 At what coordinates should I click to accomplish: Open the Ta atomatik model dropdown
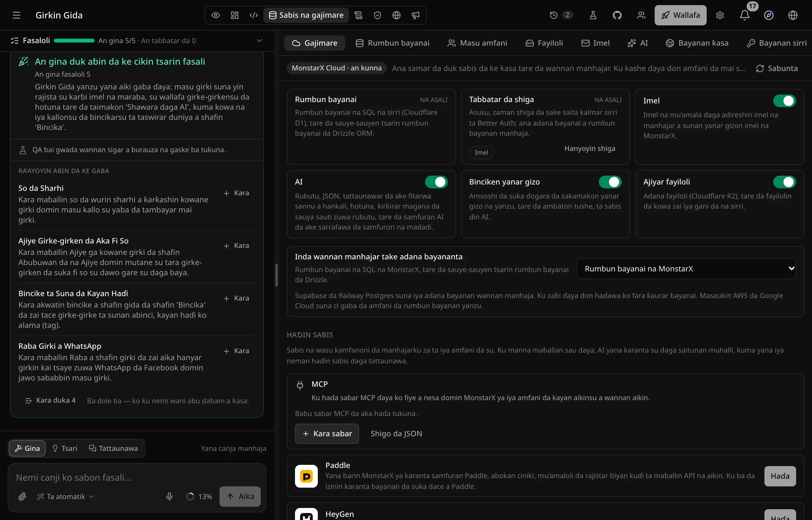click(x=65, y=496)
